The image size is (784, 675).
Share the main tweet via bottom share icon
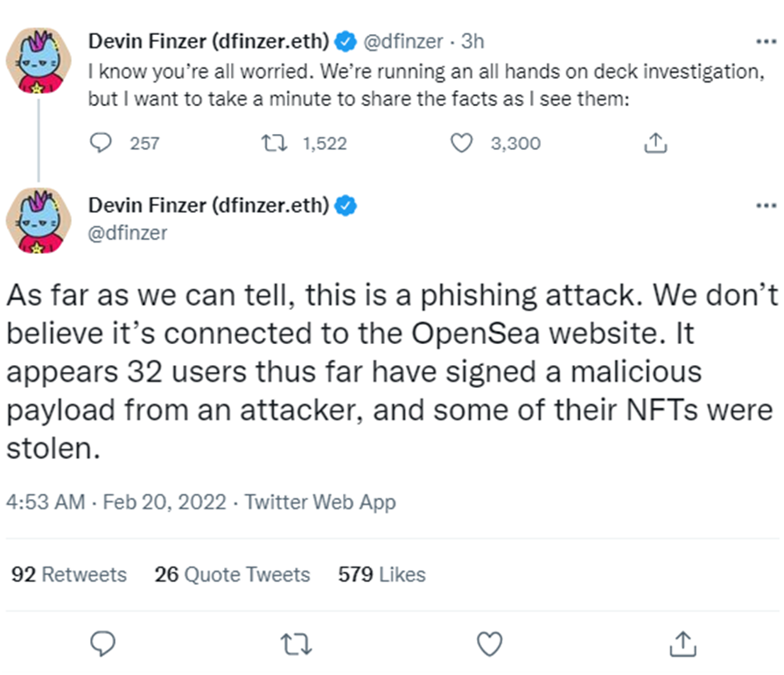pyautogui.click(x=682, y=643)
